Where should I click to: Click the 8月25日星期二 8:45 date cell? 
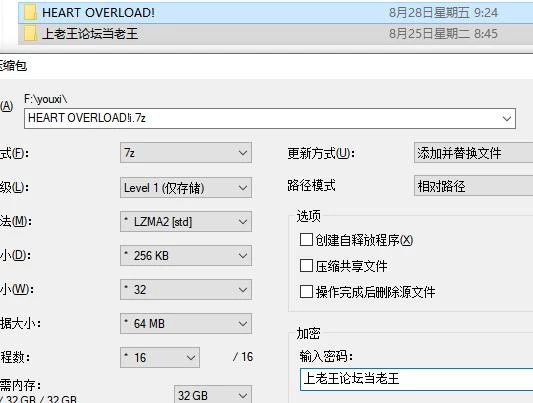(x=443, y=34)
